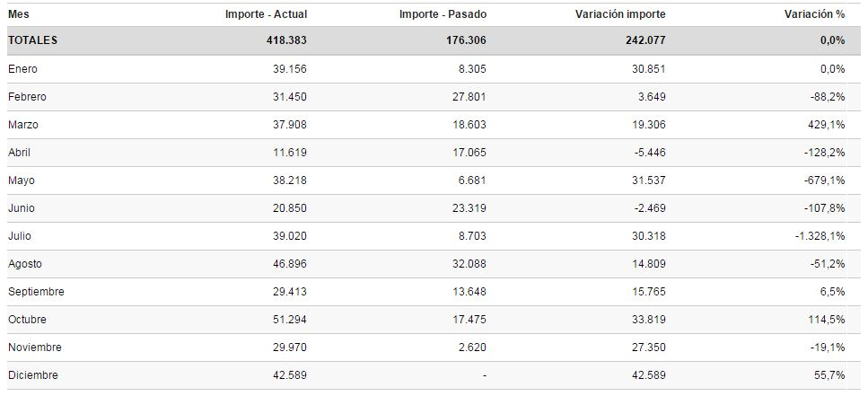Select the Agosto row
The height and width of the screenshot is (396, 868).
click(x=24, y=264)
